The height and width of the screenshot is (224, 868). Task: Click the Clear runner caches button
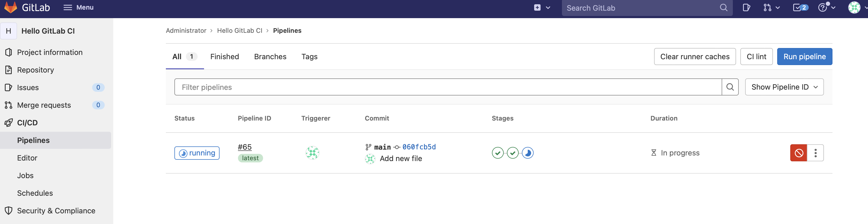click(x=694, y=57)
